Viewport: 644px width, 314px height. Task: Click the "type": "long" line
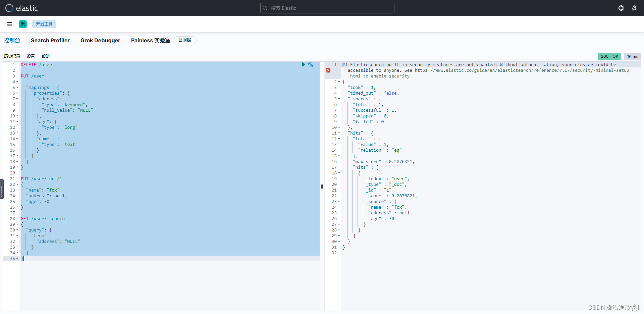click(x=59, y=127)
